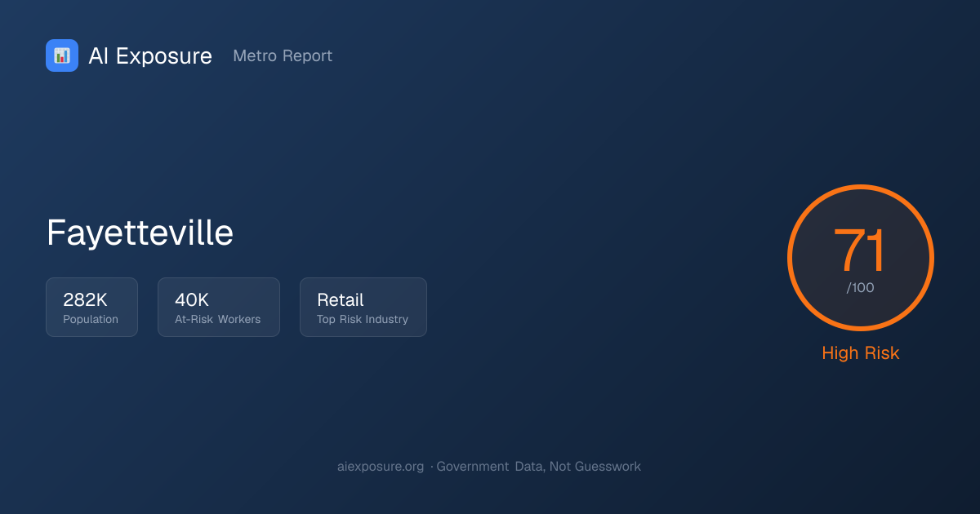Click the High Risk label
980x514 pixels.
coord(861,353)
